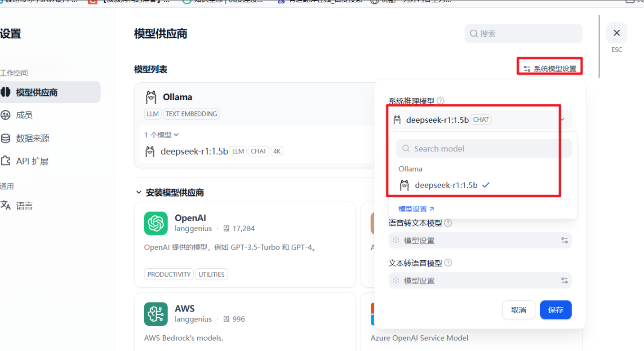Viewport: 644px width, 351px height.
Task: Click the llama icon beside deepseek-r1:1.5b in model list
Action: (x=150, y=151)
